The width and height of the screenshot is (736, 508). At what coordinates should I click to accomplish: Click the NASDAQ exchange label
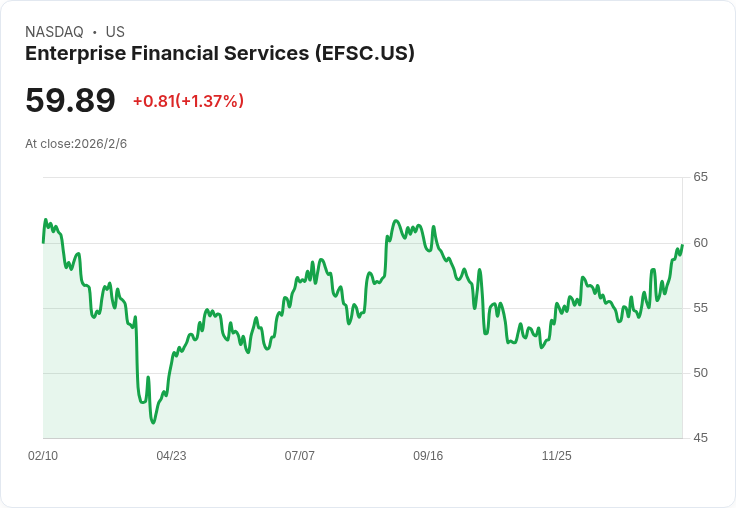(54, 32)
